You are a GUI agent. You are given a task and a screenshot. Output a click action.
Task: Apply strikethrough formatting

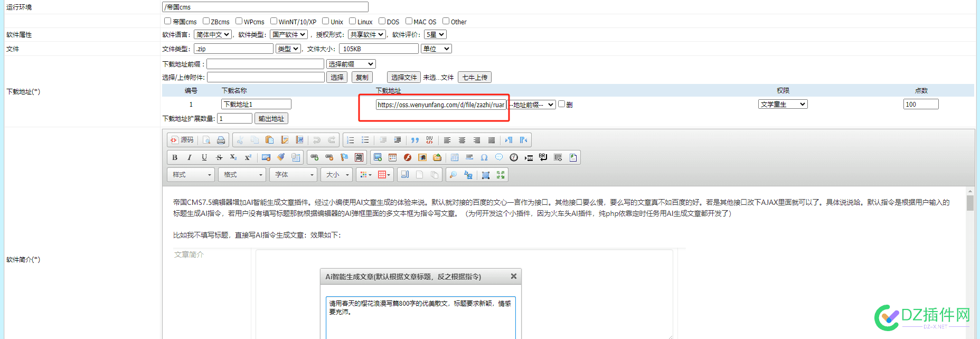click(x=219, y=157)
